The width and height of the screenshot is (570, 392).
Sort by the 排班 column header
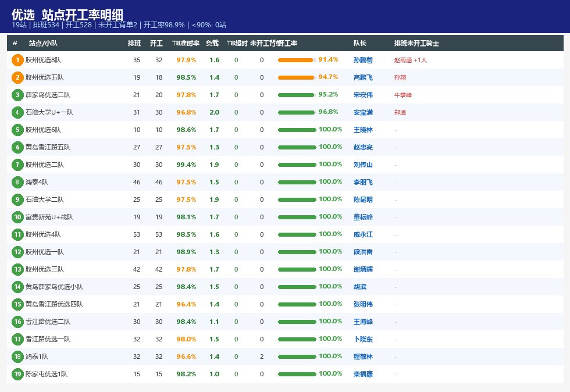tap(134, 43)
